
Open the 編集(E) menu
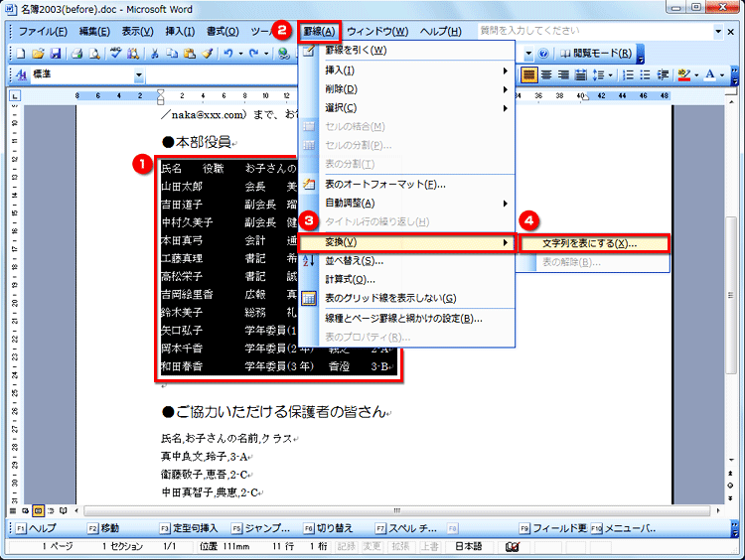point(94,32)
